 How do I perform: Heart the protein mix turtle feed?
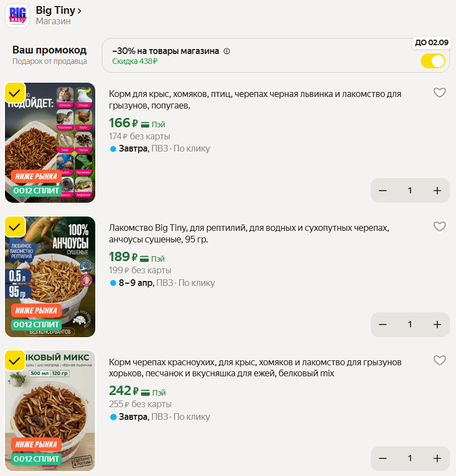tap(439, 360)
